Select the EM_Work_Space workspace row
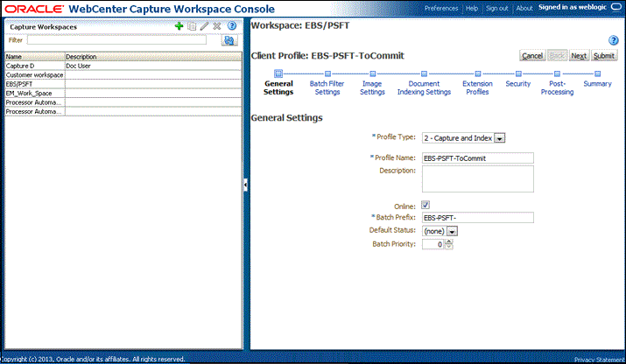Viewport: 626px width, 364px height. (123, 94)
